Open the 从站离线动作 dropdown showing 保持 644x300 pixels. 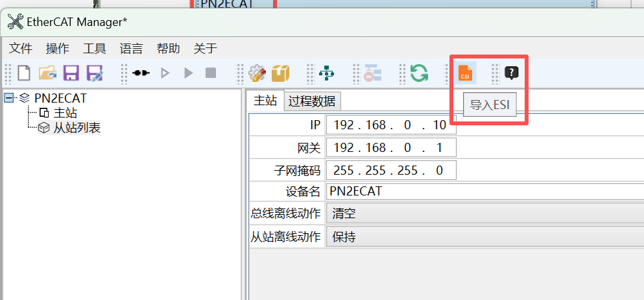tap(485, 237)
